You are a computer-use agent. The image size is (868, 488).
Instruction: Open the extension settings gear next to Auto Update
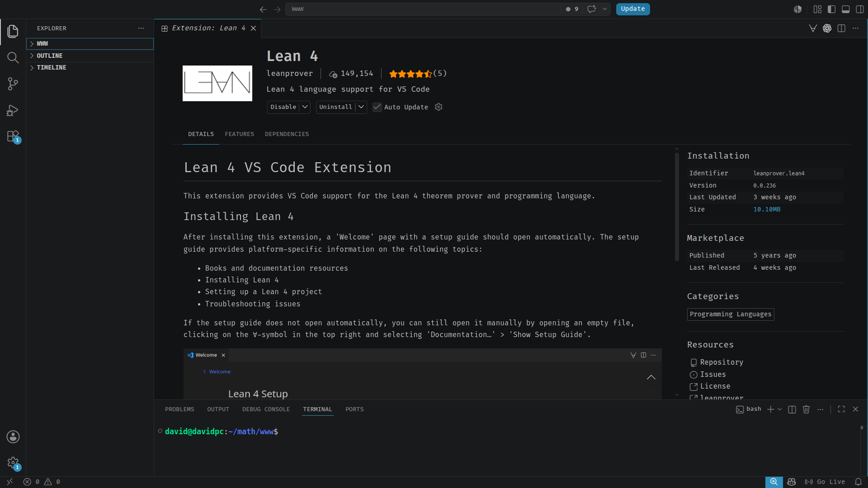[x=439, y=107]
